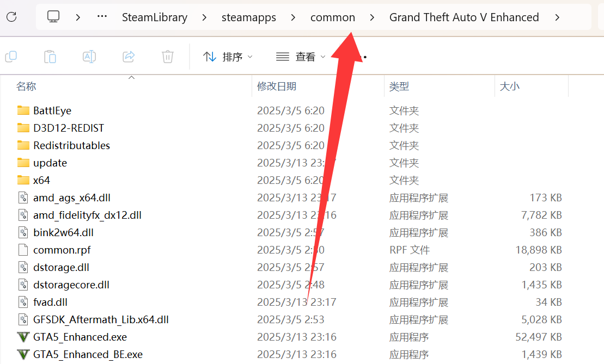Click the rename icon in toolbar
604x364 pixels.
89,56
